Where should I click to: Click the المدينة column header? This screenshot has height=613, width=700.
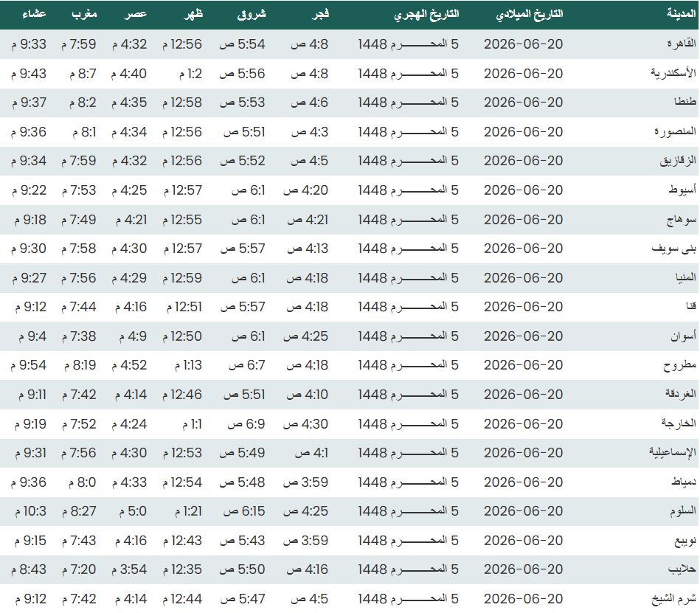tap(682, 14)
